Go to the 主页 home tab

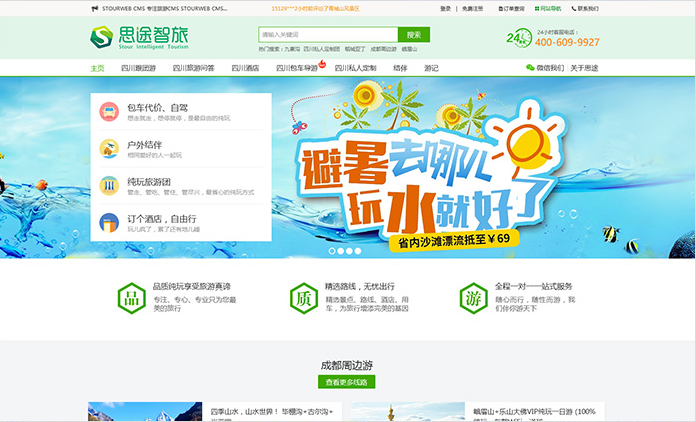tap(97, 68)
